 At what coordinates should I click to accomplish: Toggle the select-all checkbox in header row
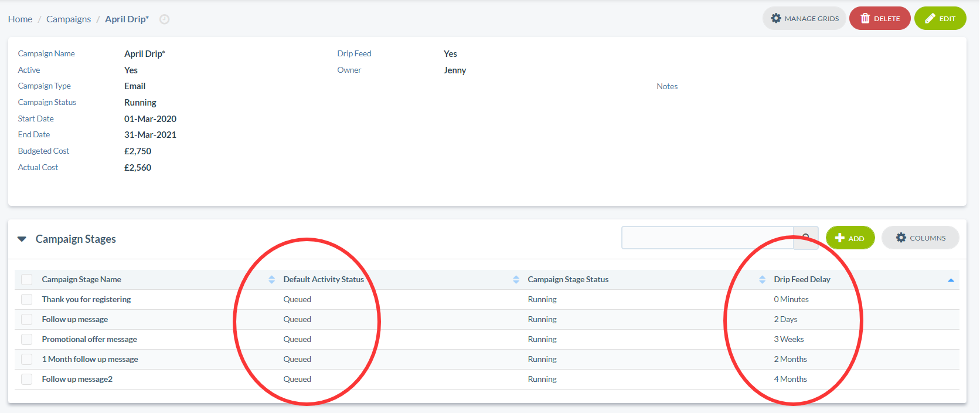pos(26,279)
